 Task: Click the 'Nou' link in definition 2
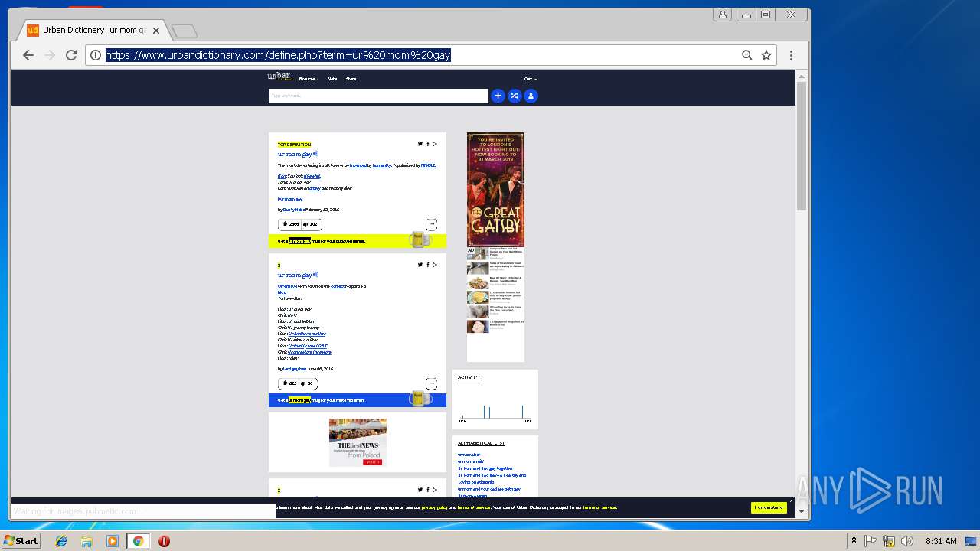(282, 292)
